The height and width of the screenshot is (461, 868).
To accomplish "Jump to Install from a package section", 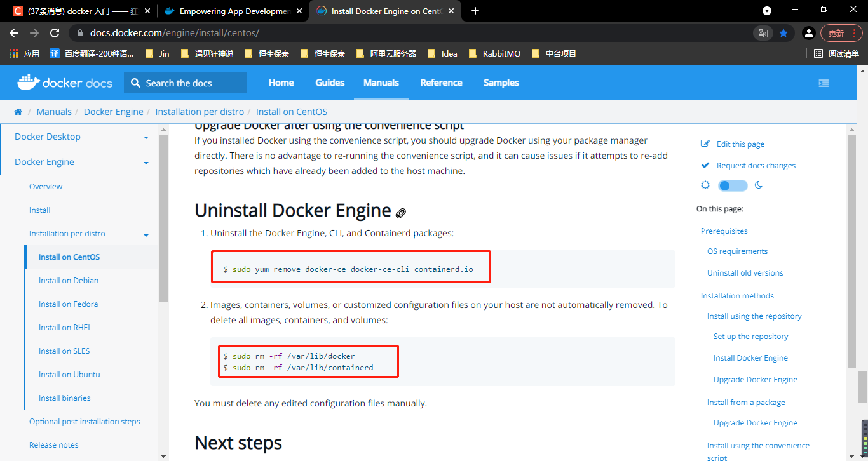I will (746, 403).
